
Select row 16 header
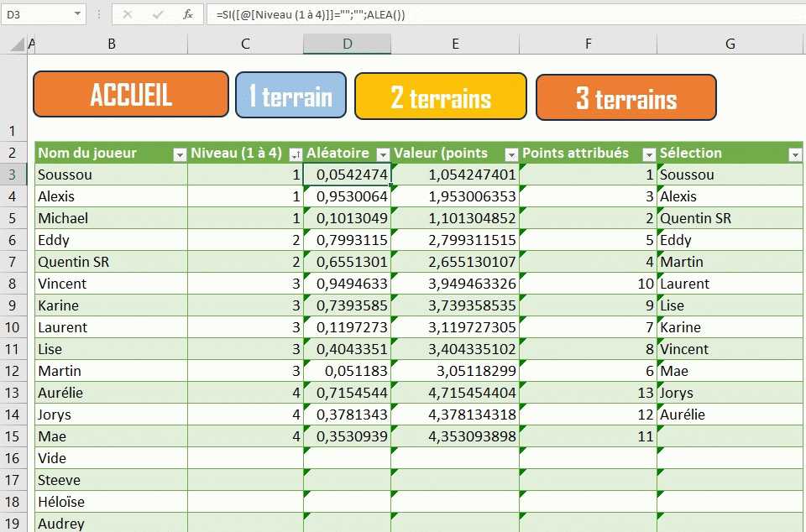tap(13, 458)
